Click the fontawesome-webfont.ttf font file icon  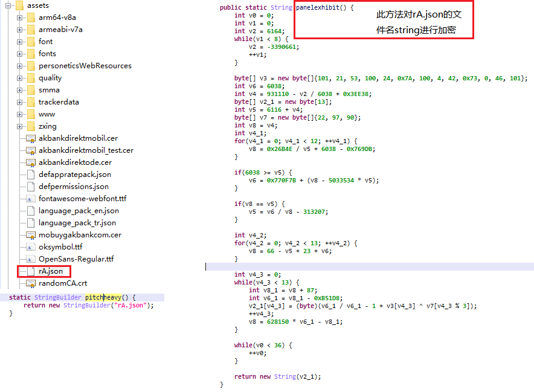point(31,199)
